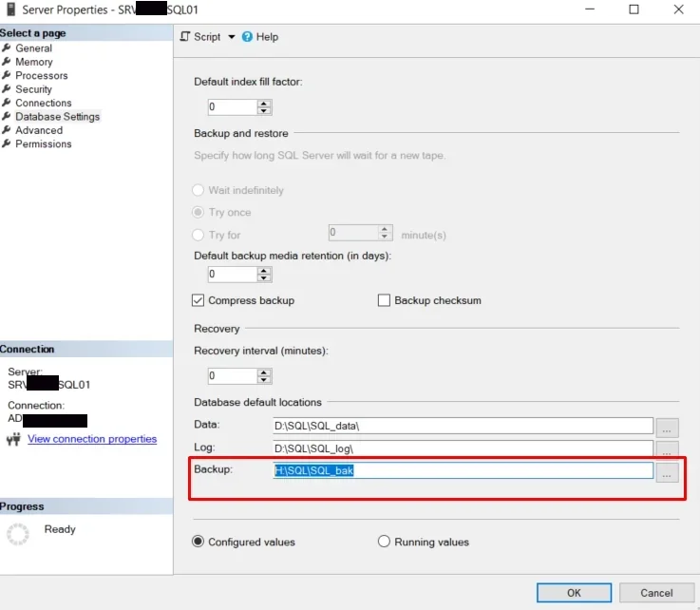
Task: Open the Help icon in the toolbar
Action: pos(247,37)
